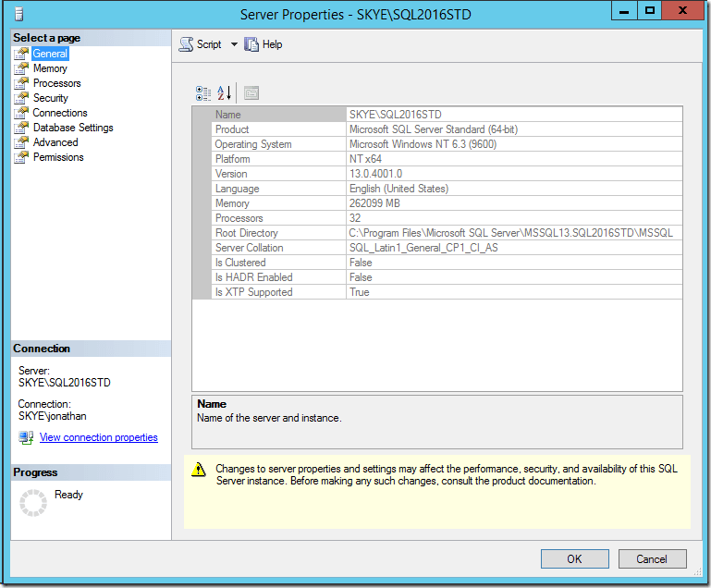Click the connection properties network icon

pyautogui.click(x=26, y=437)
